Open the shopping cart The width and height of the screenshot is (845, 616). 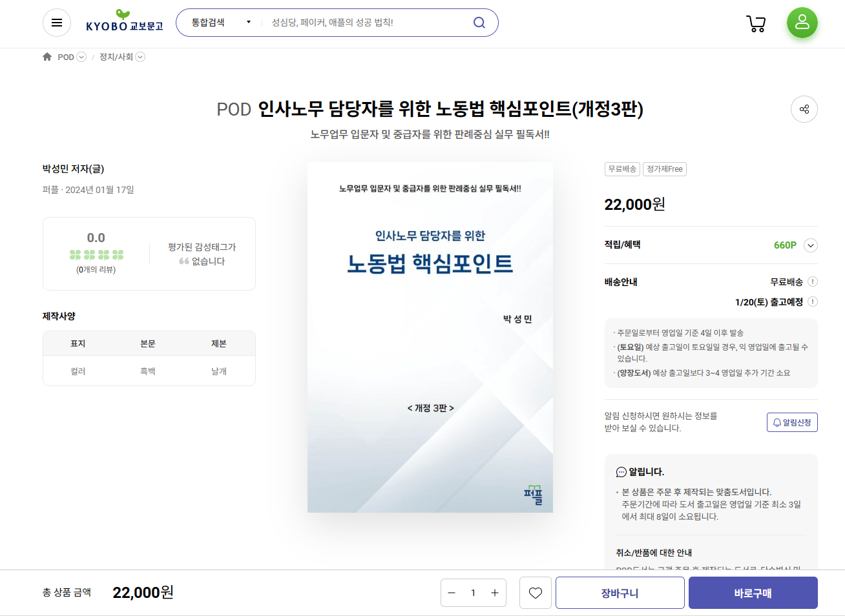tap(756, 24)
